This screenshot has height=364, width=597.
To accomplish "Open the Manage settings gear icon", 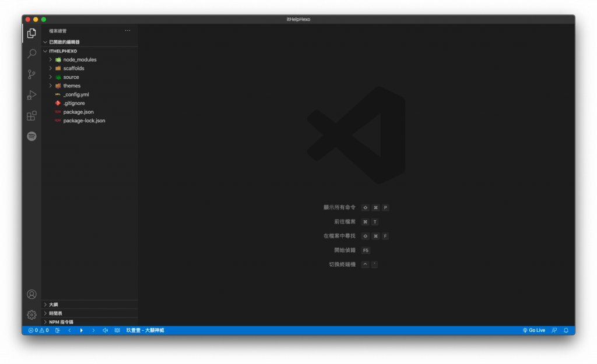I will [31, 314].
